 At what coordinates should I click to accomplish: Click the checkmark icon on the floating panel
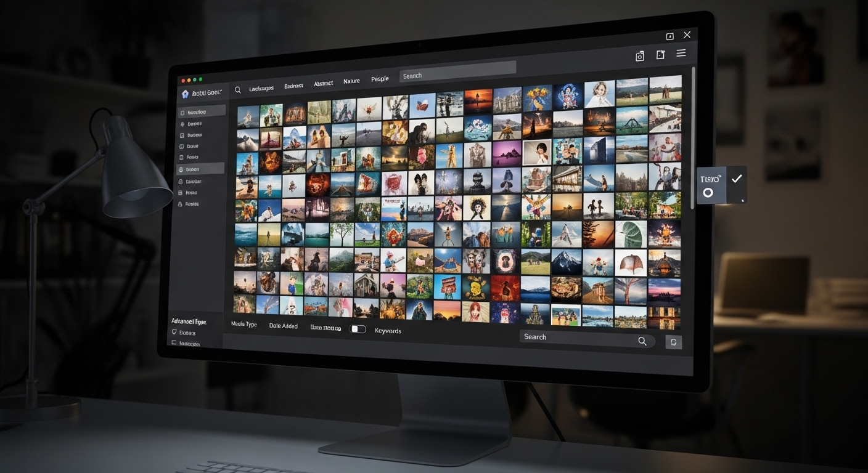click(x=736, y=179)
